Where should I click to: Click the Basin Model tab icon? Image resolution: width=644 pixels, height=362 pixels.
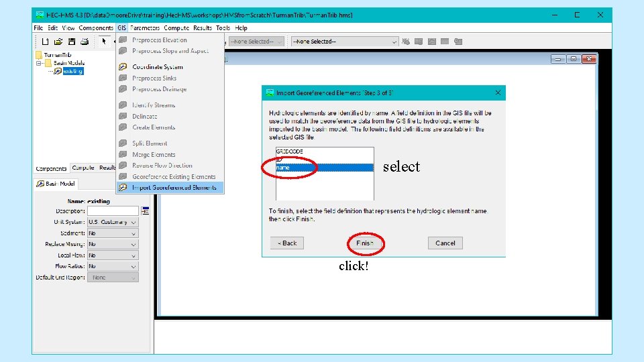point(40,184)
